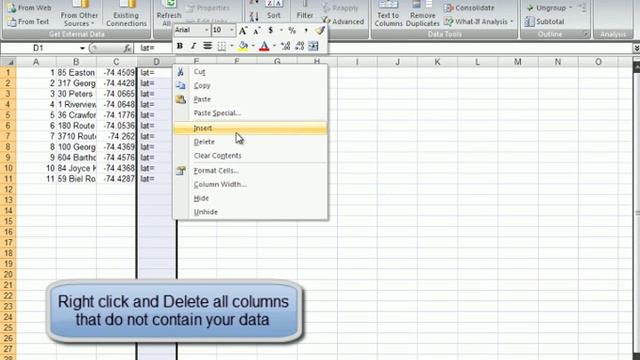Image resolution: width=640 pixels, height=360 pixels.
Task: Click the Cut scissors icon in context menu
Action: 180,72
